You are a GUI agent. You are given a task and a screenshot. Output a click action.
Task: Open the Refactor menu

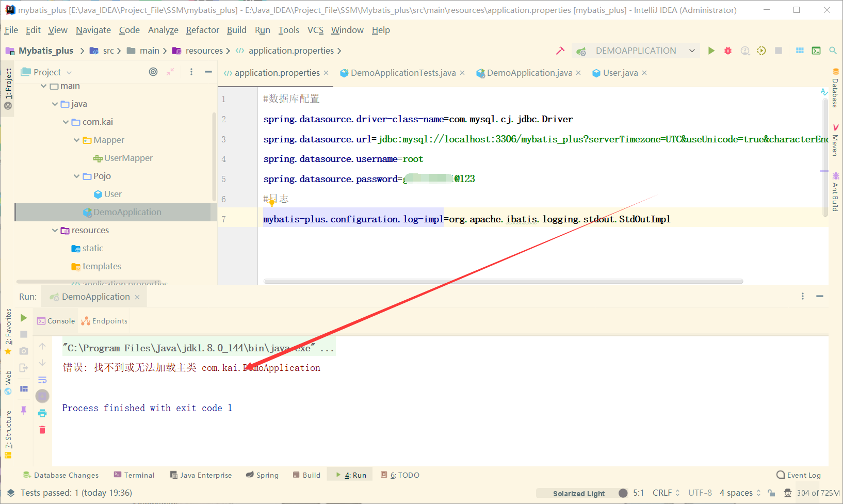pos(202,30)
